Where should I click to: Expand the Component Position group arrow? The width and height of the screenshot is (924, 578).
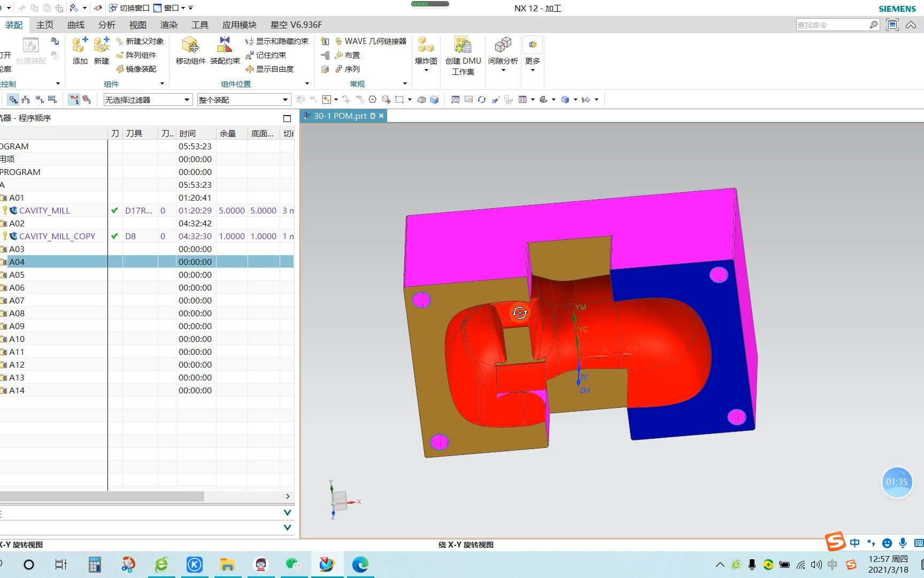pos(307,83)
